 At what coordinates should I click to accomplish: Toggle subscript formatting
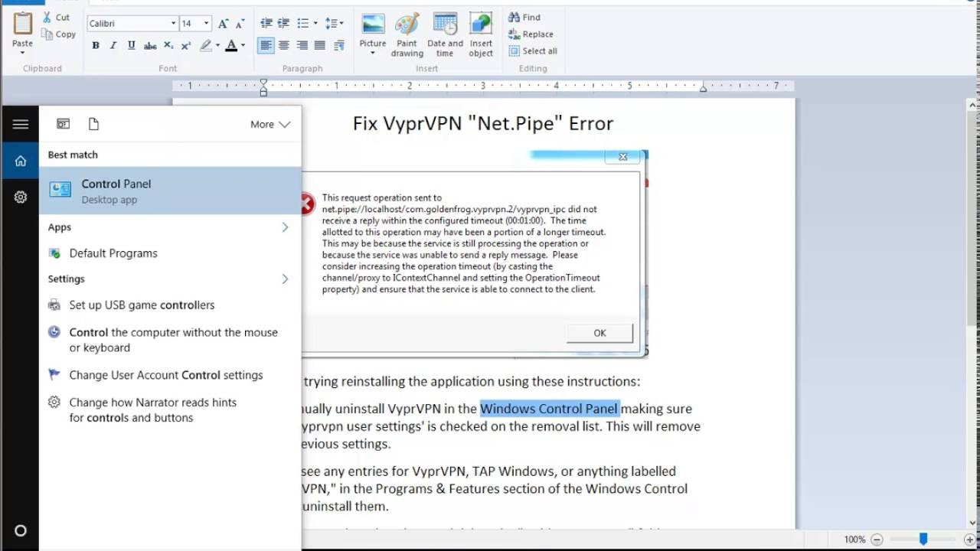[168, 46]
